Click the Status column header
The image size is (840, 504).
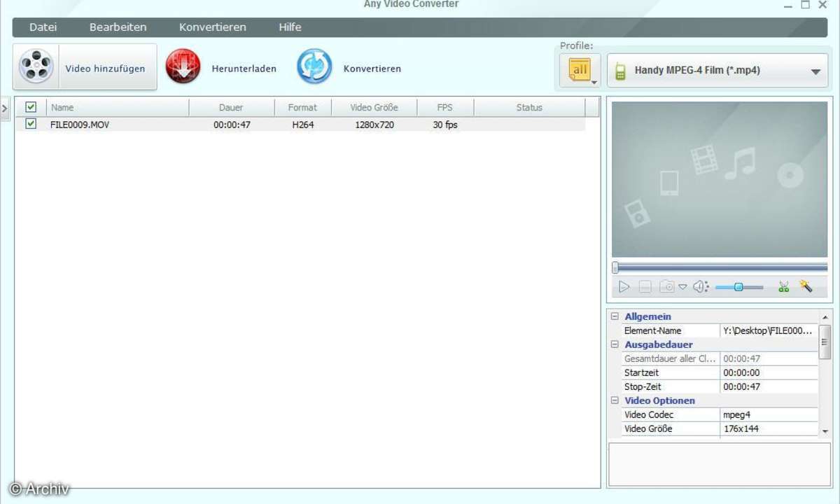pos(529,107)
